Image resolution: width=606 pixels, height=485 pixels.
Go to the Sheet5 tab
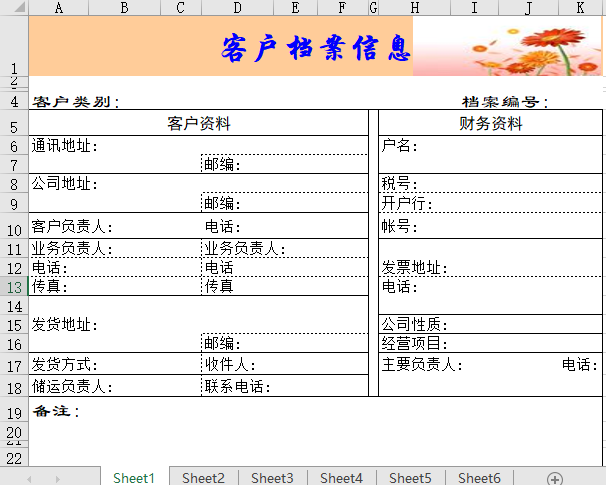(x=410, y=478)
